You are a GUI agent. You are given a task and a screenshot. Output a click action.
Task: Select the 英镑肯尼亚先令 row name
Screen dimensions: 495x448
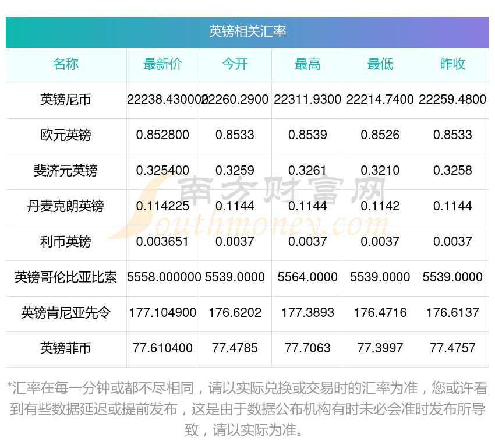[66, 313]
